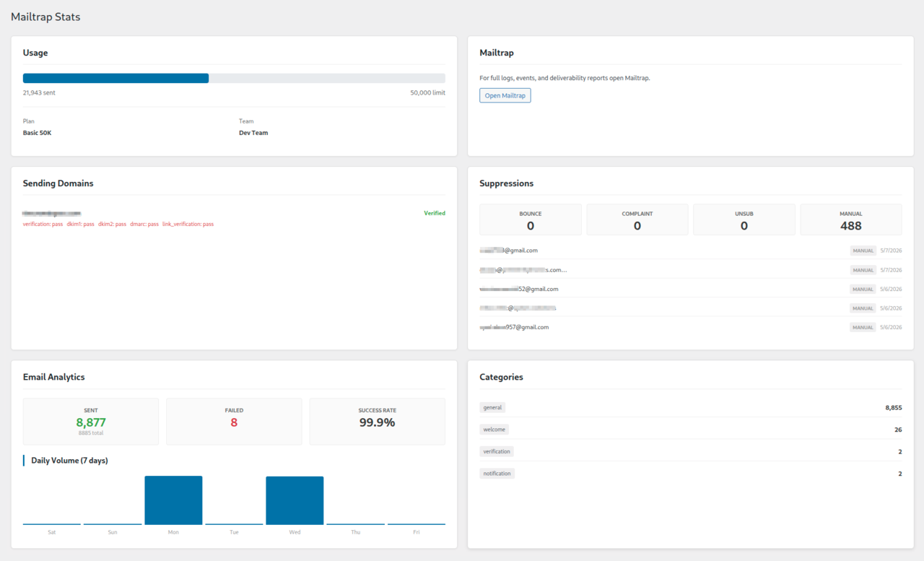
Task: Click the welcome category tag
Action: 494,429
